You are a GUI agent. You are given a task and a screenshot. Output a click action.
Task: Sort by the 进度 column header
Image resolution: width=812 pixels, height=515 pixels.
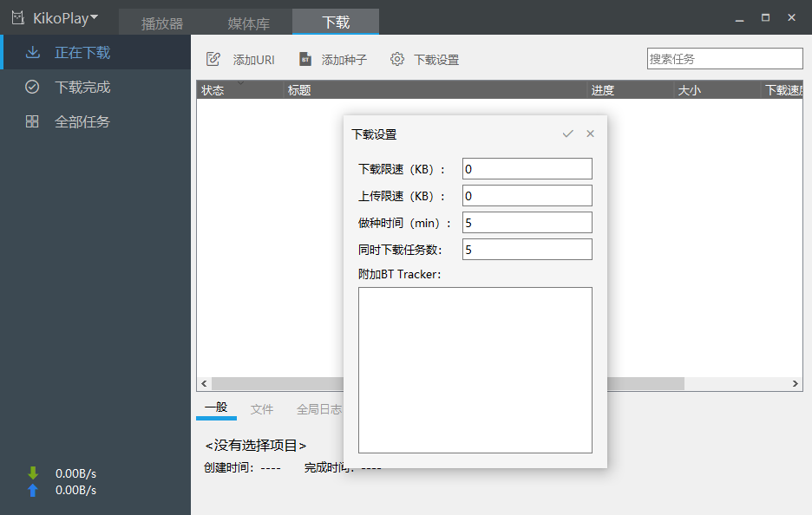click(x=630, y=90)
